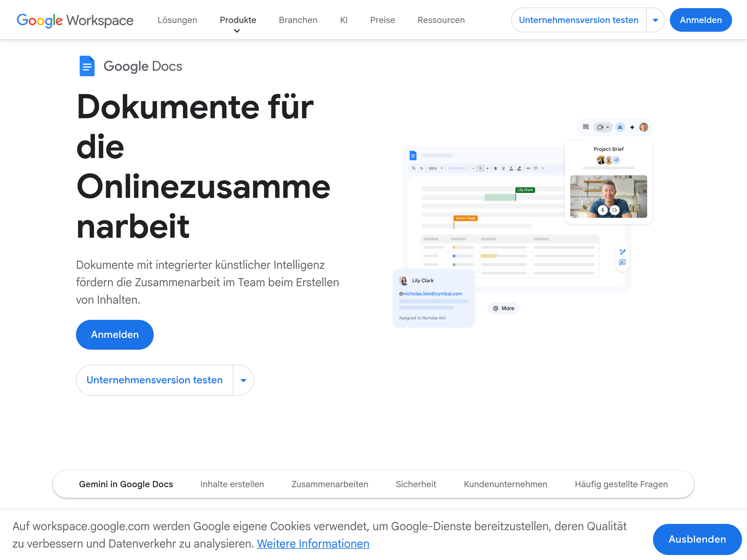Open the Preise page
Screen dimensions: 747x560
pyautogui.click(x=382, y=20)
